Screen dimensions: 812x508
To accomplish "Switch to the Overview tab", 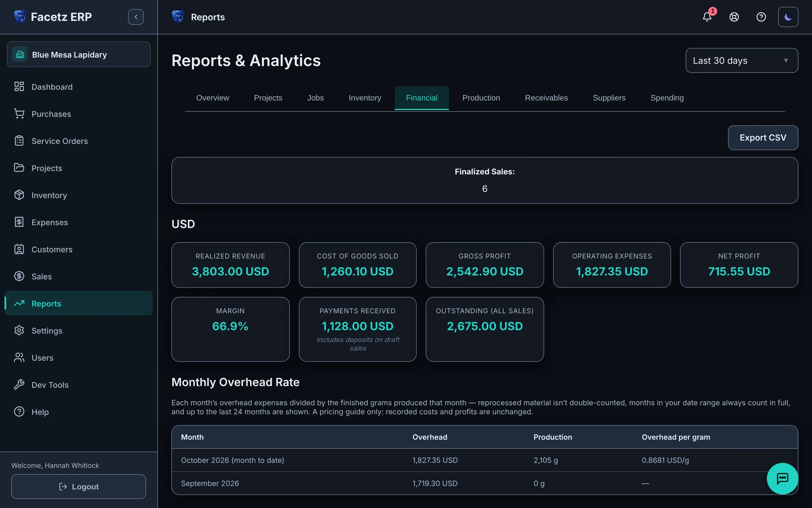I will coord(212,98).
